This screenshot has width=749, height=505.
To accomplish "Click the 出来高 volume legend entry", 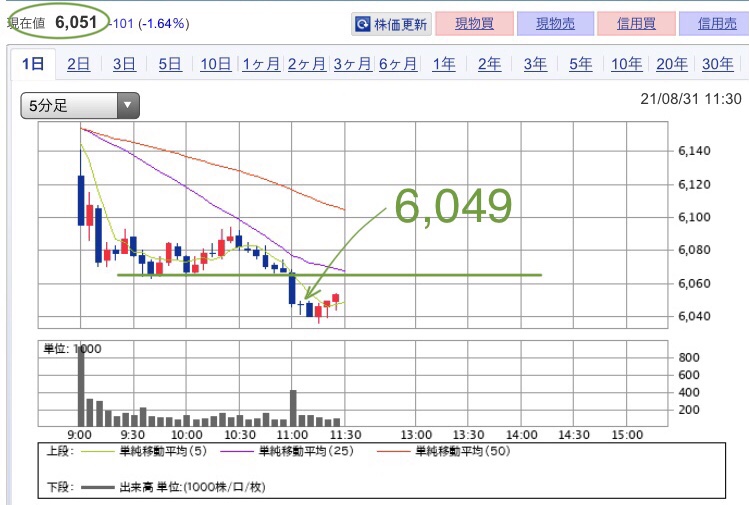I will pos(173,487).
